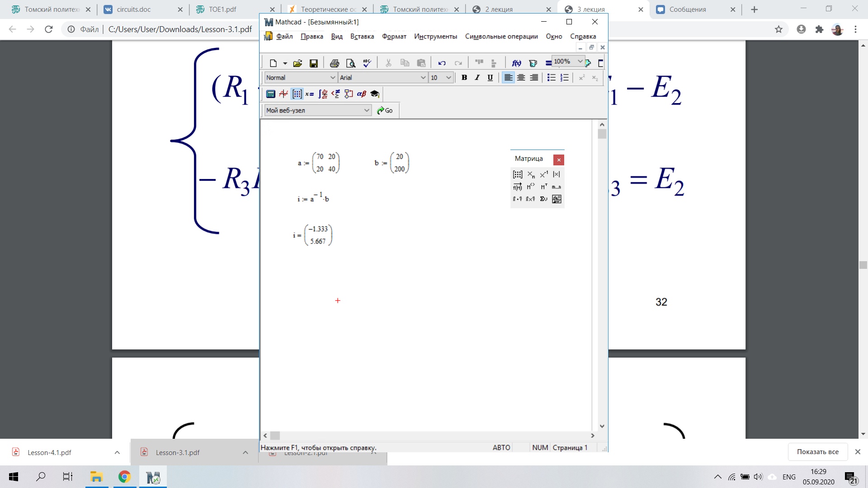This screenshot has height=488, width=868.
Task: Click the Insert Function f(x) icon
Action: point(516,63)
